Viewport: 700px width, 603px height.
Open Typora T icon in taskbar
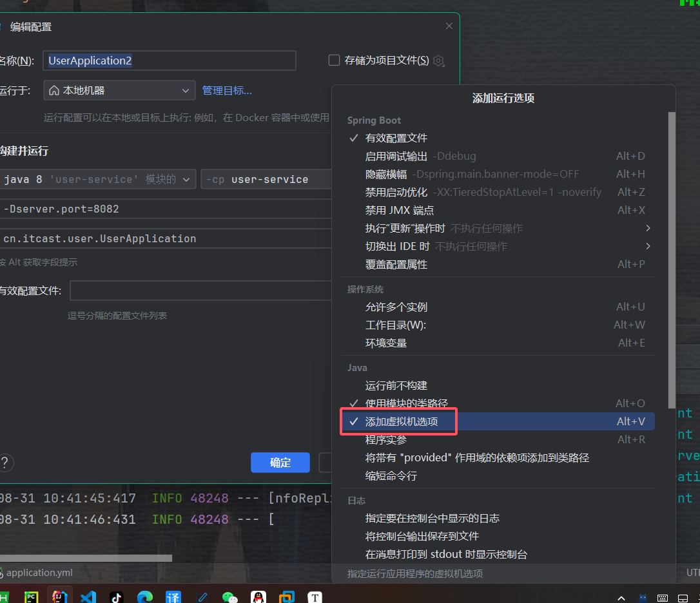[315, 597]
